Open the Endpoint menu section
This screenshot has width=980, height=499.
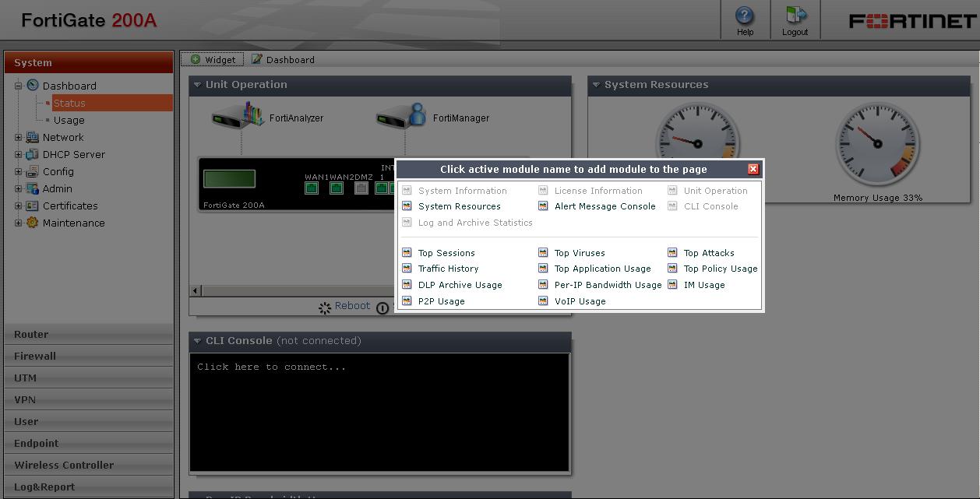pyautogui.click(x=89, y=443)
